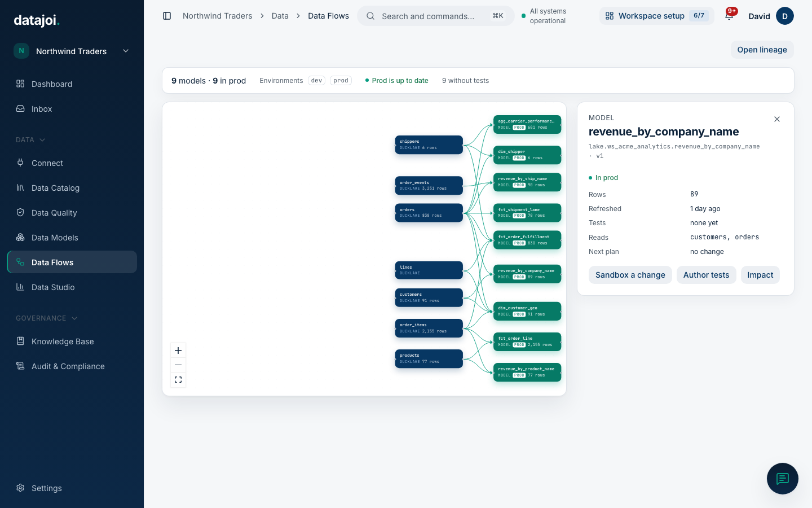Open the Inbox page
Screen dimensions: 812x508
72,109
